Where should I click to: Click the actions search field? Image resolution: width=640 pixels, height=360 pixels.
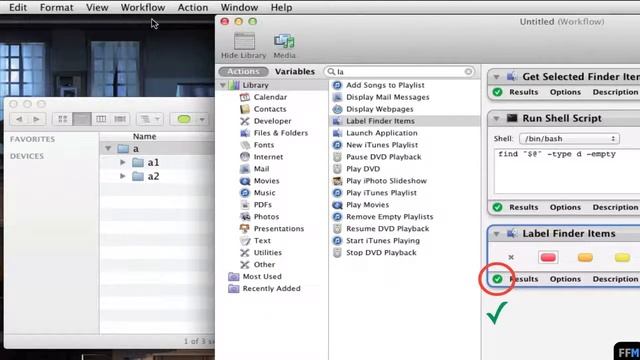coord(400,72)
